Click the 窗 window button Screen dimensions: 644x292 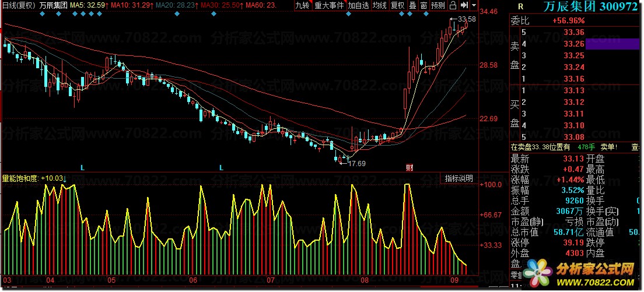tap(423, 5)
